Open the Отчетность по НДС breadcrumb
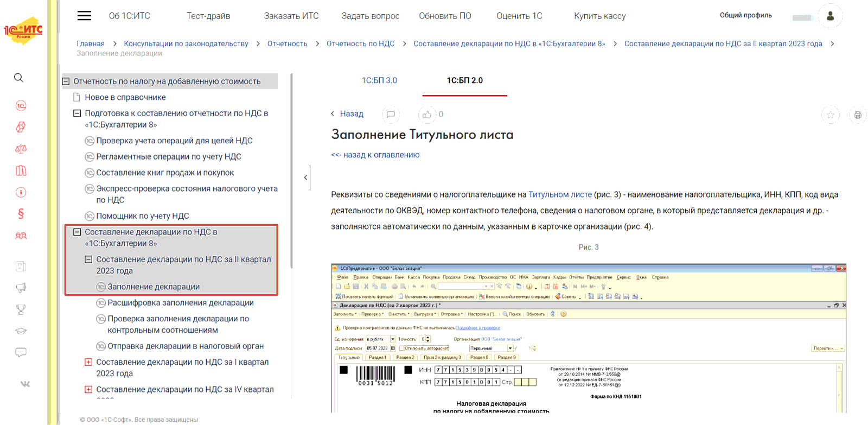Viewport: 868px width, 425px height. tap(360, 43)
